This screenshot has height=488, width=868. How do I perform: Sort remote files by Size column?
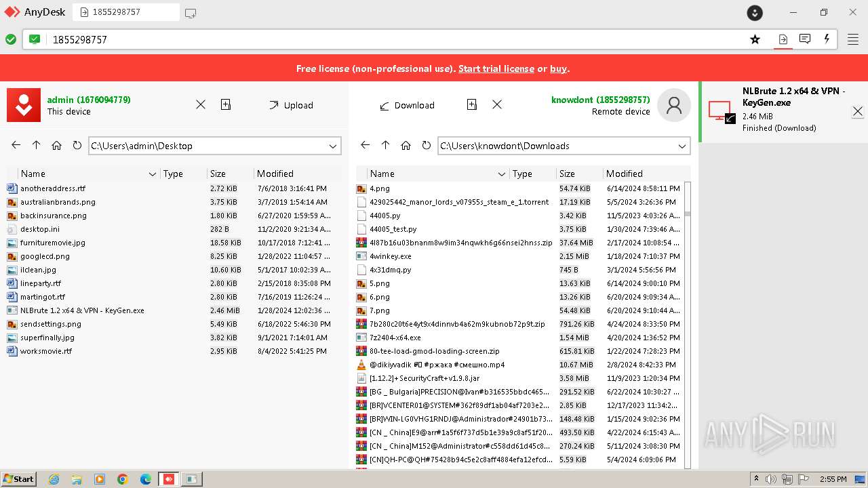tap(579, 174)
